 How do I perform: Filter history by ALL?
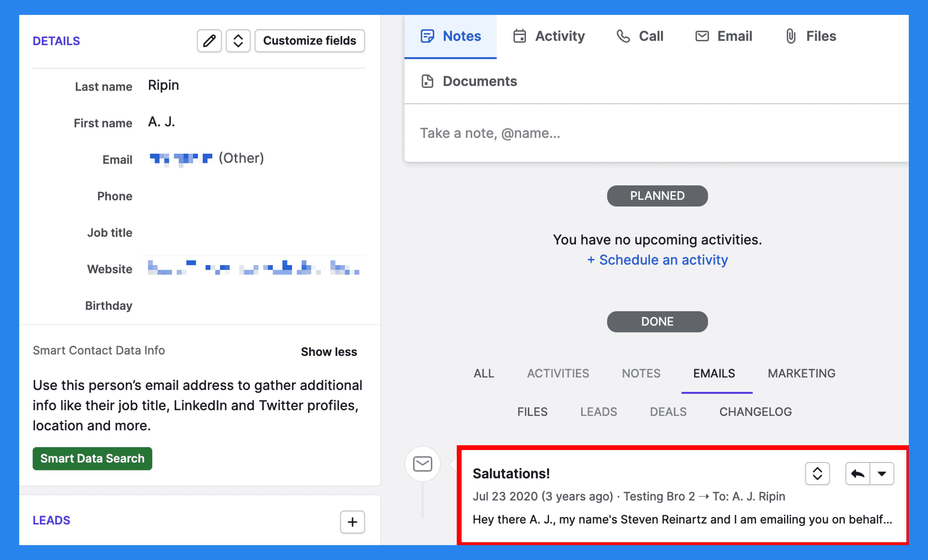pos(484,374)
